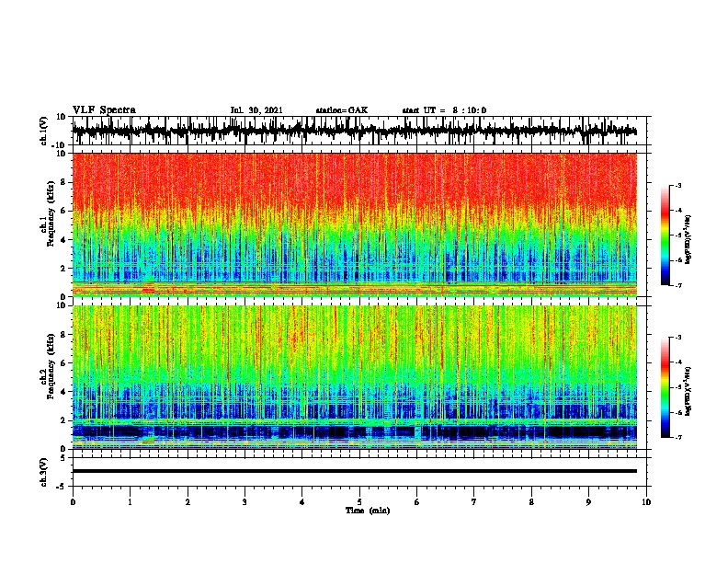Click the "VLF Spectra" plot title
This screenshot has width=728, height=563.
[x=104, y=110]
